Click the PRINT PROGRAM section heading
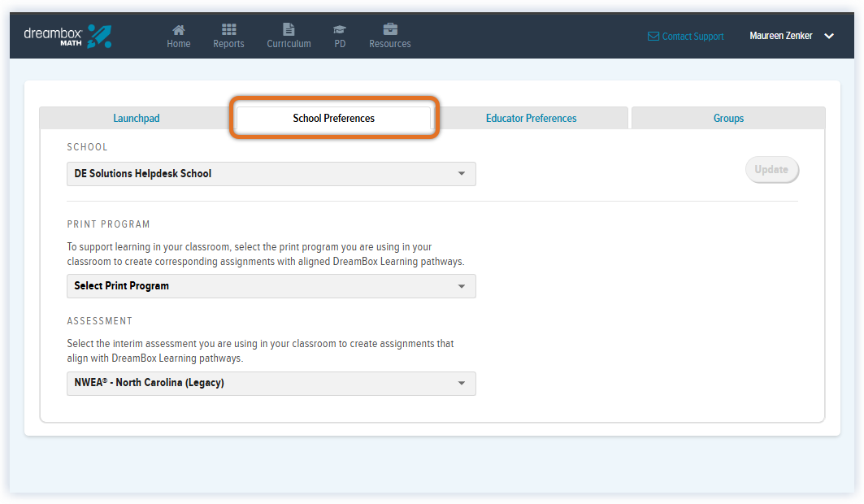864x504 pixels. [109, 224]
